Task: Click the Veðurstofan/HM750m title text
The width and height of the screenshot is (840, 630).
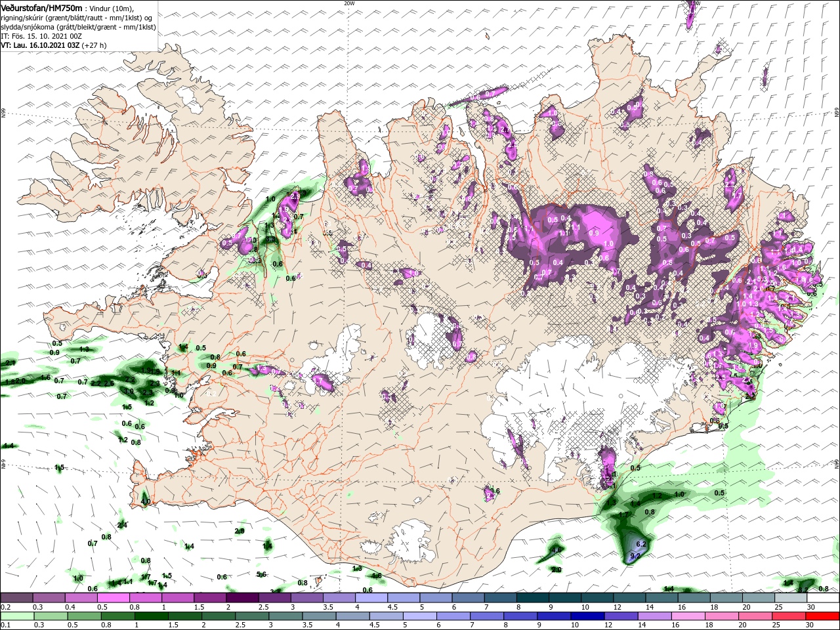Action: 41,7
